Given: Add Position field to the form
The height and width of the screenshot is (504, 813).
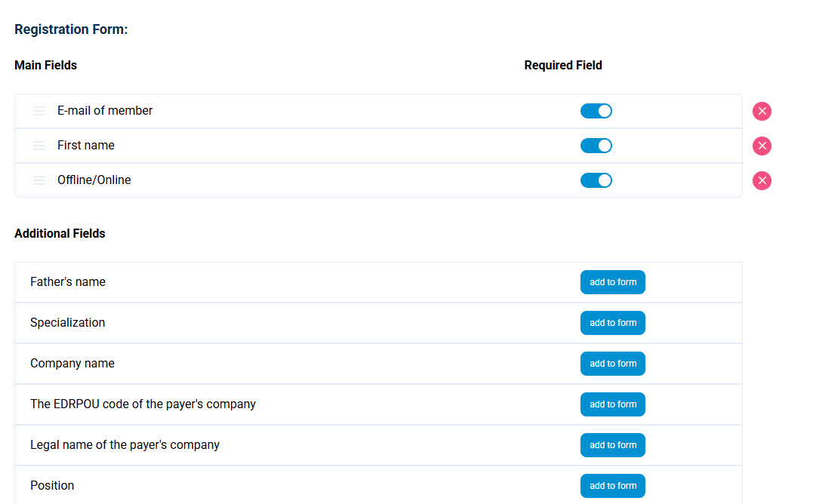Looking at the screenshot, I should tap(612, 486).
